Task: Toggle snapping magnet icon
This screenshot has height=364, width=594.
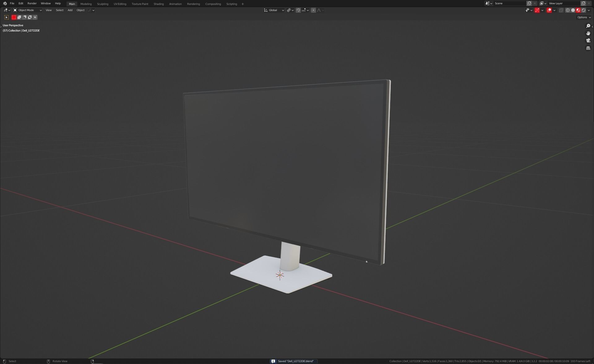Action: click(298, 10)
